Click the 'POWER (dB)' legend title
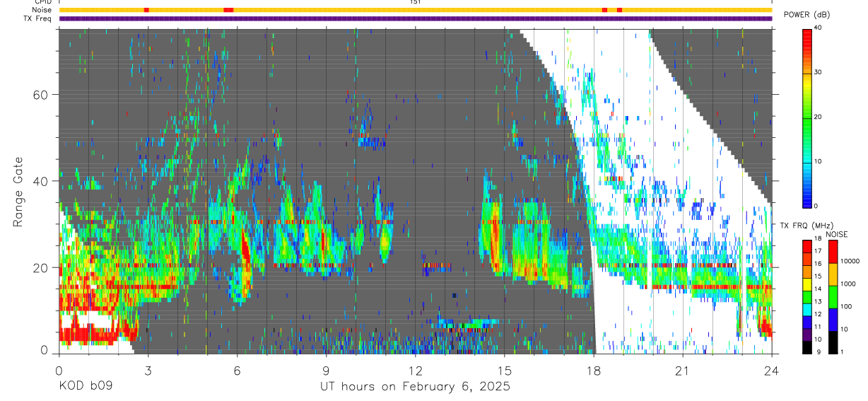The height and width of the screenshot is (401, 868). (807, 14)
